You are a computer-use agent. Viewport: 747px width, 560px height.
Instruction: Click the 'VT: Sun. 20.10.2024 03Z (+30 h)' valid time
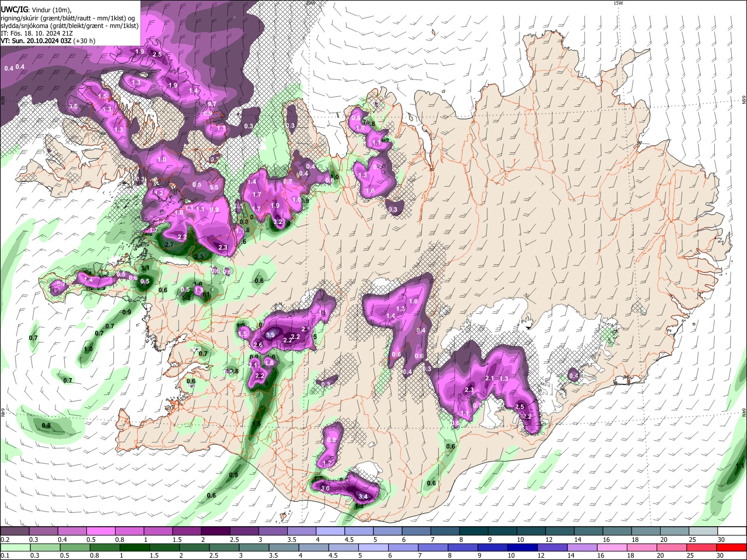(48, 41)
